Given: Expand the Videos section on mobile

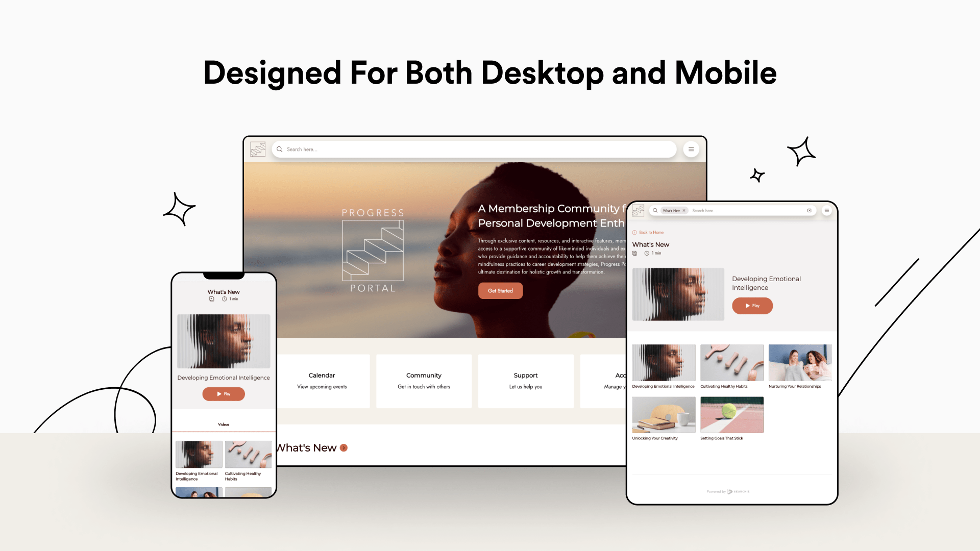Looking at the screenshot, I should pyautogui.click(x=223, y=424).
